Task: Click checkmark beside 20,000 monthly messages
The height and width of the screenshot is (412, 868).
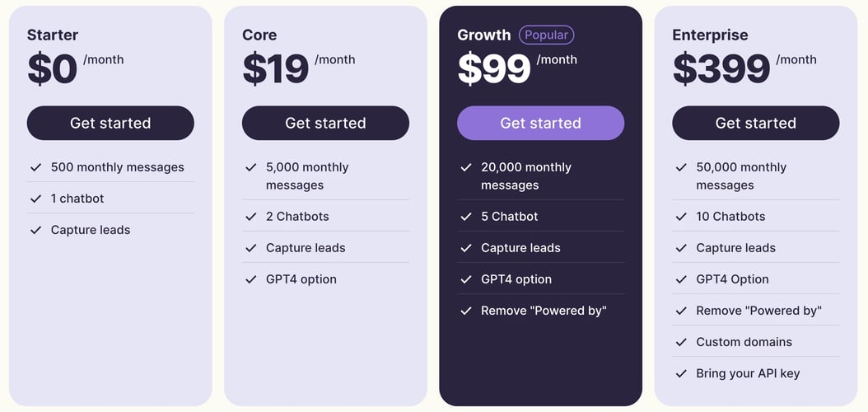Action: [x=466, y=167]
